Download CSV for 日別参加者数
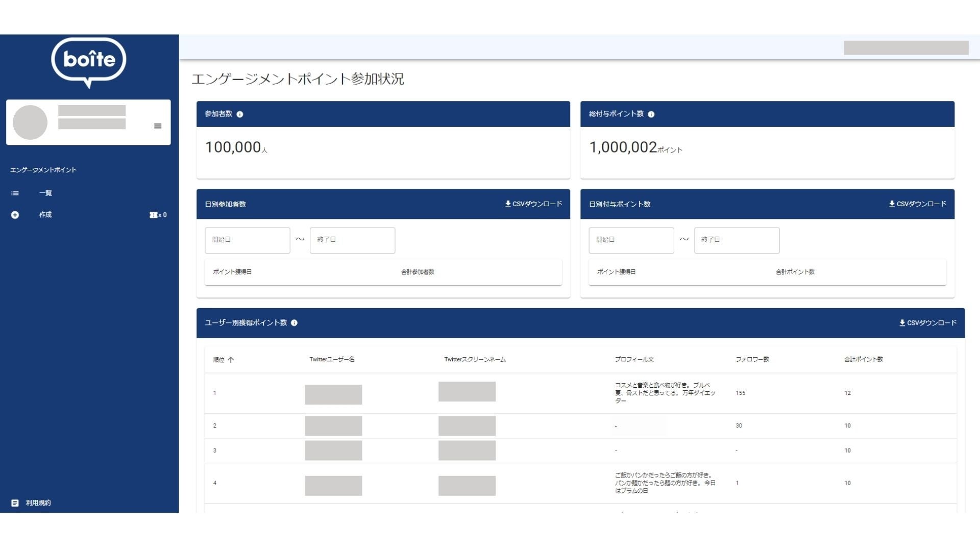 tap(533, 204)
